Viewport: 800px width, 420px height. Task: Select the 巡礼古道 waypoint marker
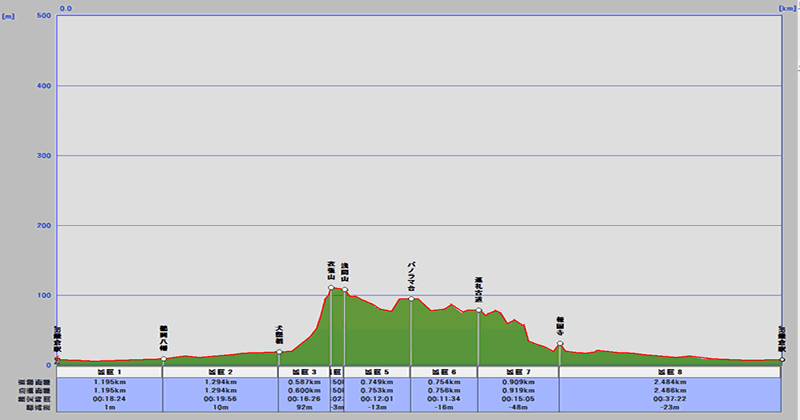pos(478,310)
